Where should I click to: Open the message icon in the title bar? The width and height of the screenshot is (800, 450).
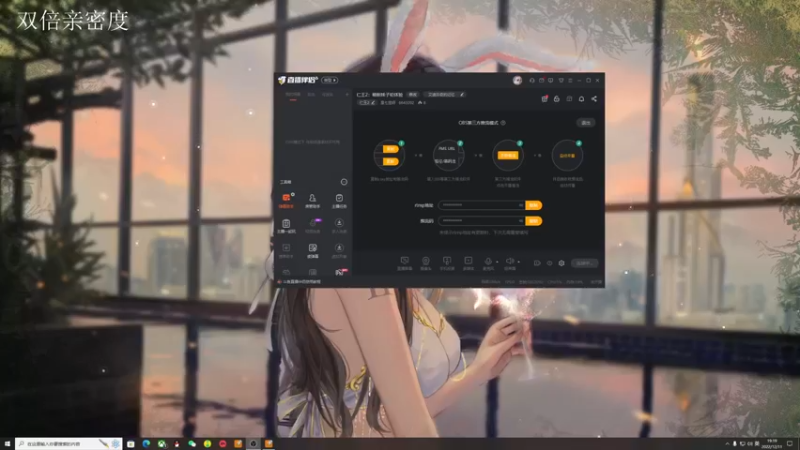(551, 81)
